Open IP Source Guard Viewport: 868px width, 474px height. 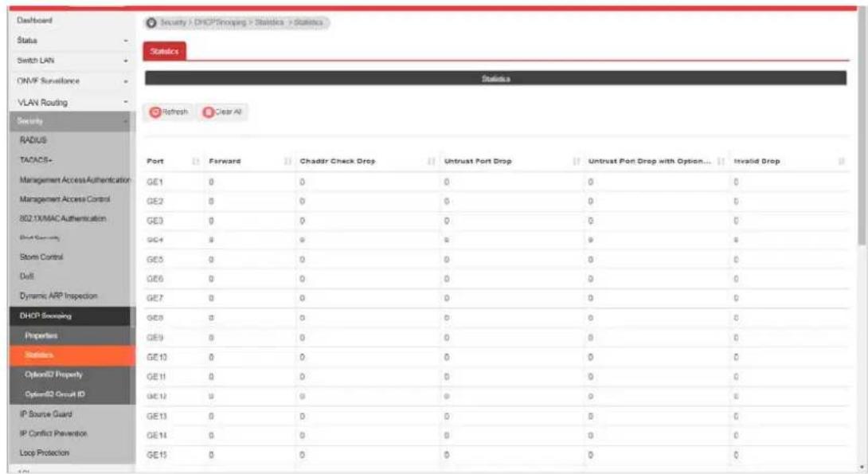click(x=46, y=414)
